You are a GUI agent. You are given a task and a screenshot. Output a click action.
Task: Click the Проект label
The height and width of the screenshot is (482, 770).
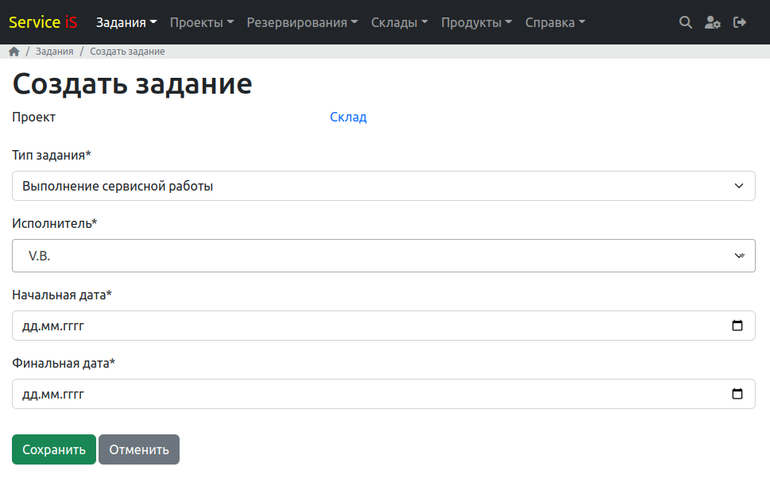point(34,117)
